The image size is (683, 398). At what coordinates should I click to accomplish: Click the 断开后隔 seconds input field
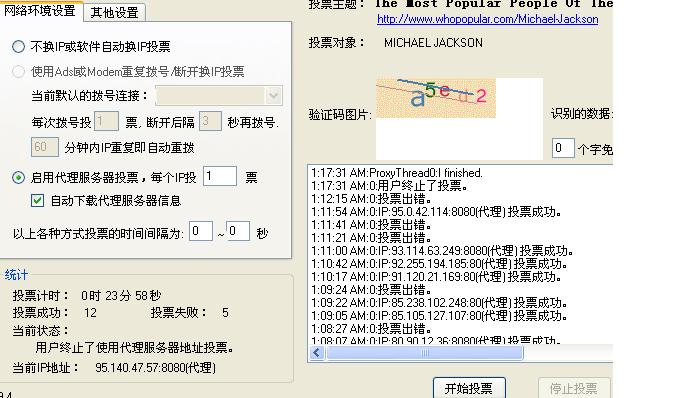click(210, 121)
